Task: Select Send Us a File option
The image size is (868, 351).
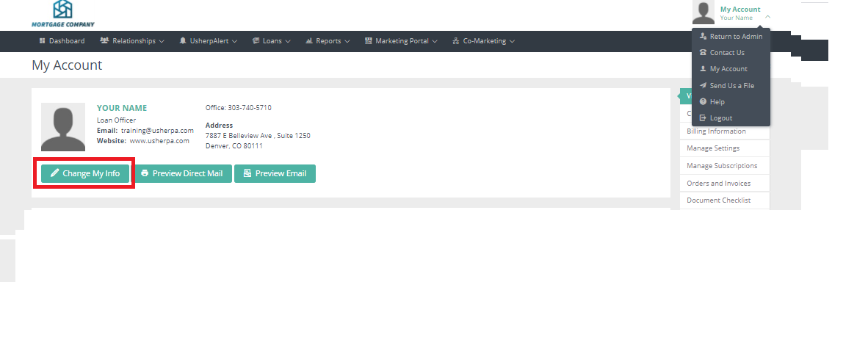Action: coord(731,86)
